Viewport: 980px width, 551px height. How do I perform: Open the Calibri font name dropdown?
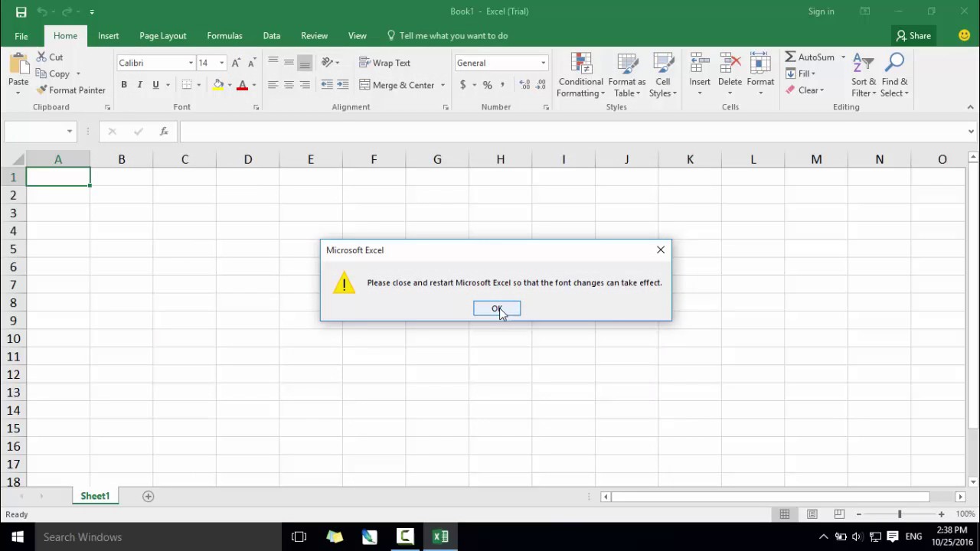click(191, 63)
